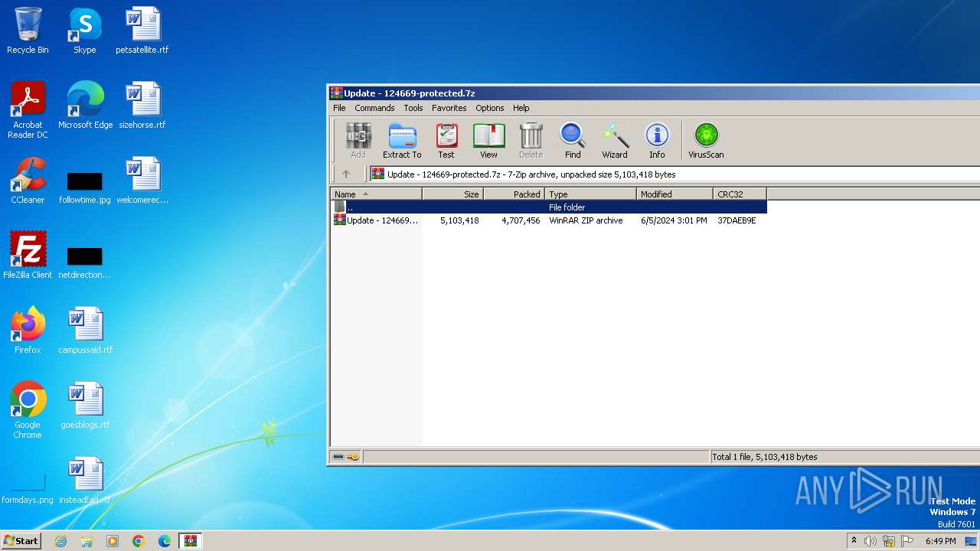Open File Explorer from the taskbar
The image size is (980, 551).
click(87, 541)
